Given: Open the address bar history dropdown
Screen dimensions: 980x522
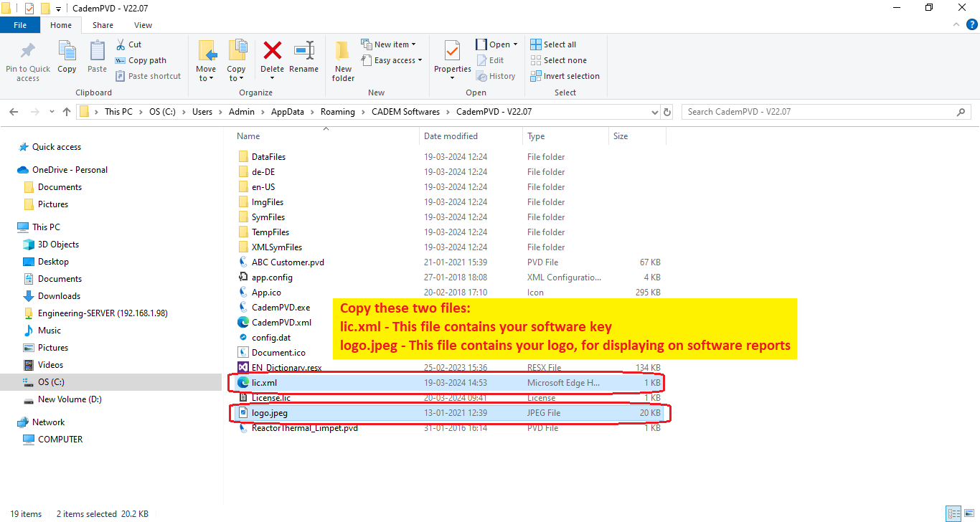Looking at the screenshot, I should click(654, 112).
